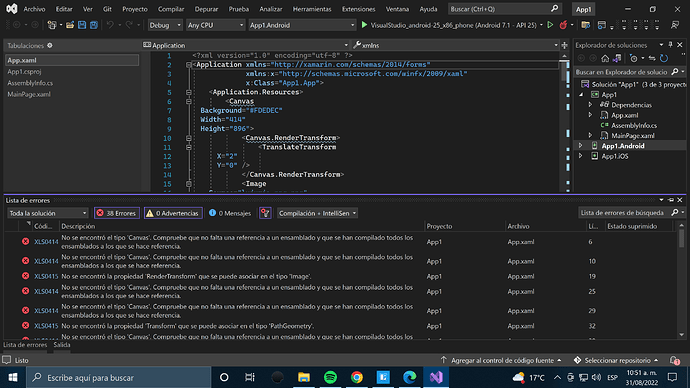Select the App1.csproj tab entry

24,71
